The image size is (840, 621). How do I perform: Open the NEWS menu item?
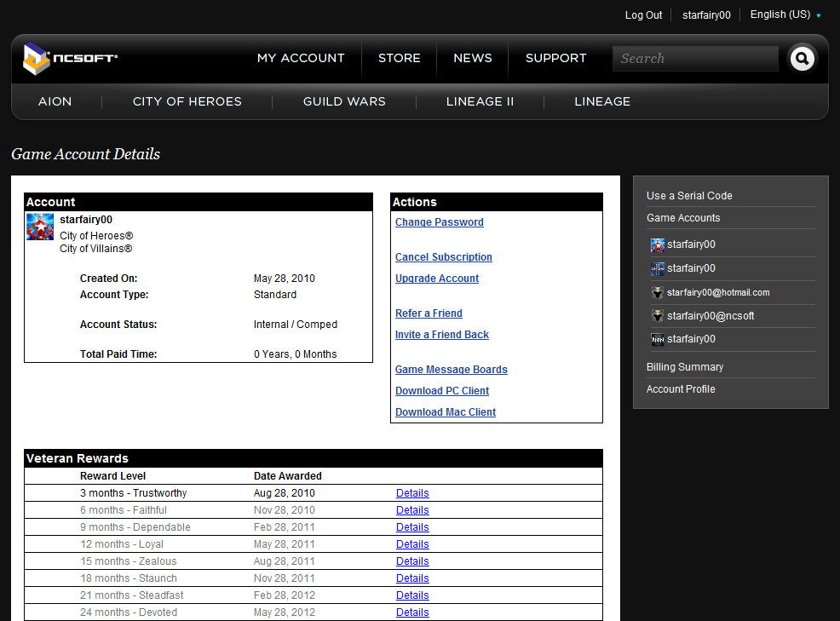(x=473, y=58)
